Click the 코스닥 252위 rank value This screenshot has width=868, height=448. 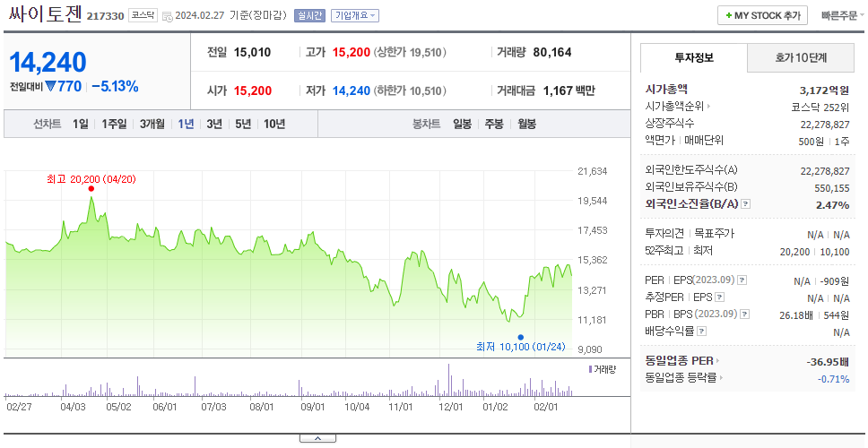820,108
